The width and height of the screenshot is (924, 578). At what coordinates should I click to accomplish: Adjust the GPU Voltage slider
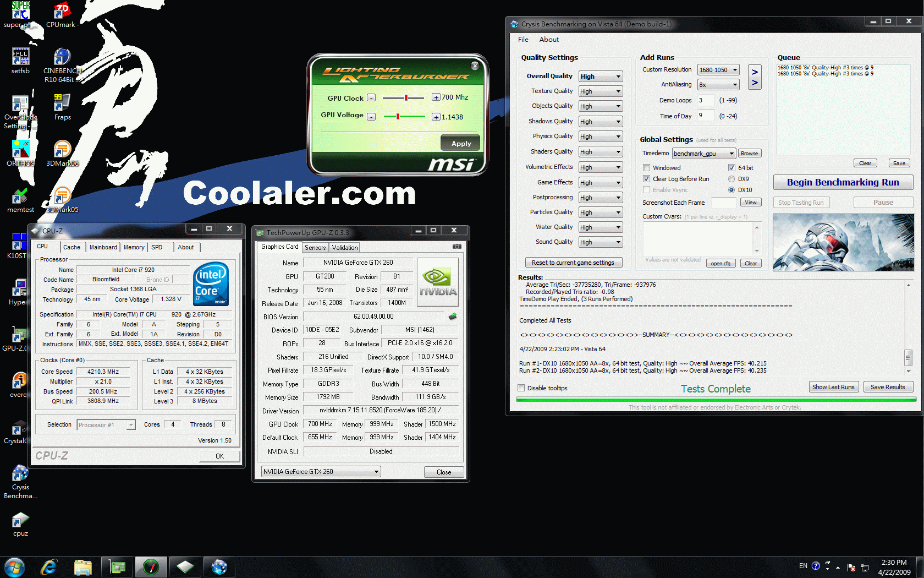[403, 117]
